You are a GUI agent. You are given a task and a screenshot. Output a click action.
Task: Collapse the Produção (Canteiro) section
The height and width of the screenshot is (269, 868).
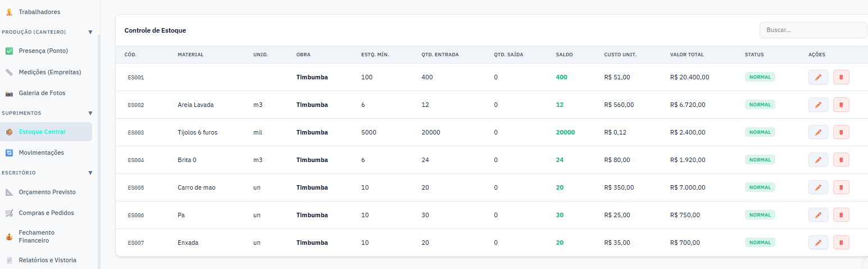click(90, 32)
